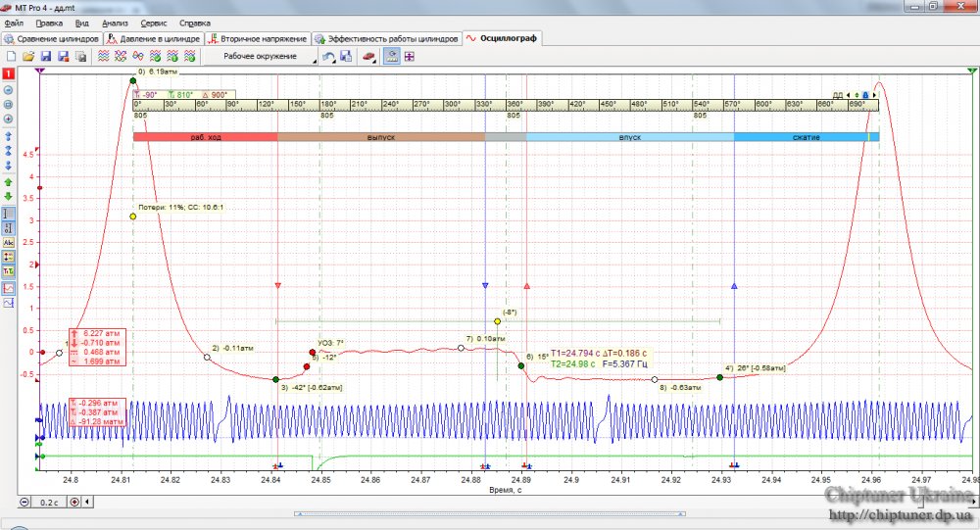Open the Справка menu
The width and height of the screenshot is (980, 530).
[194, 24]
